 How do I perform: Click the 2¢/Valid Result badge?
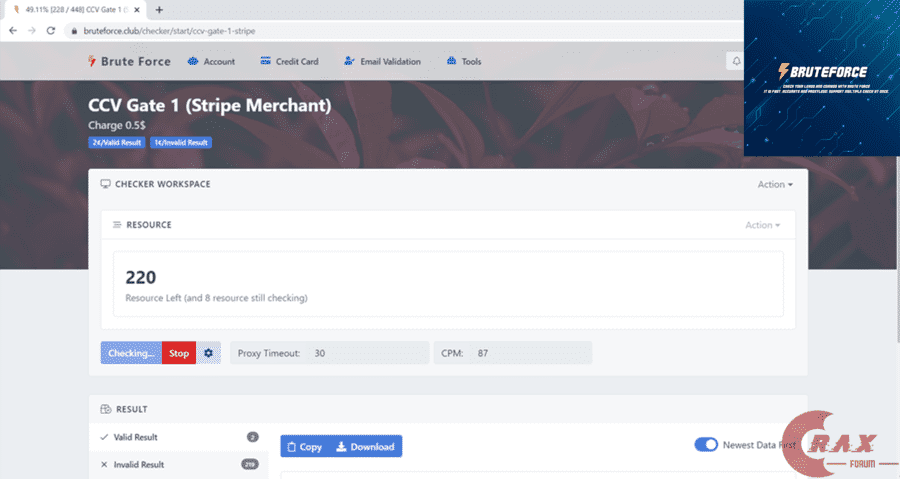click(117, 142)
